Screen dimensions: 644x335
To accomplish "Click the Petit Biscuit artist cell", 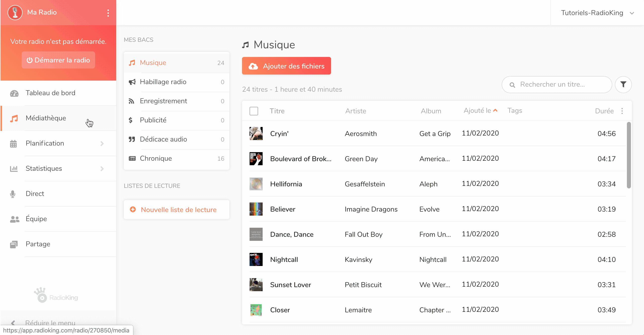I will click(363, 285).
